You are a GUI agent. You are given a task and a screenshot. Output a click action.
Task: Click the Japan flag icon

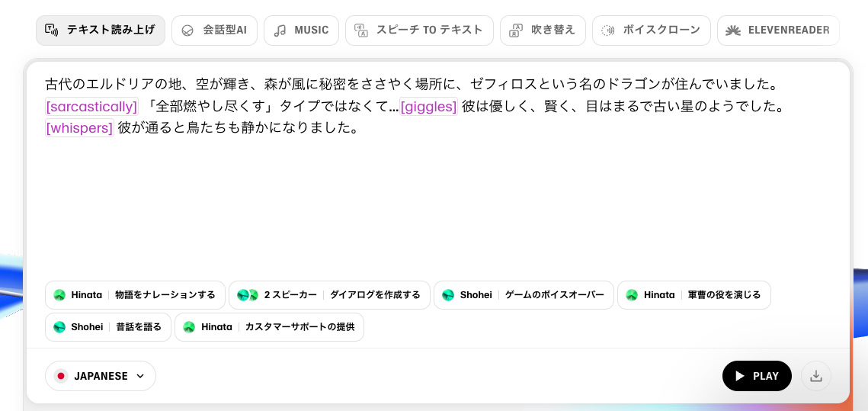click(61, 376)
